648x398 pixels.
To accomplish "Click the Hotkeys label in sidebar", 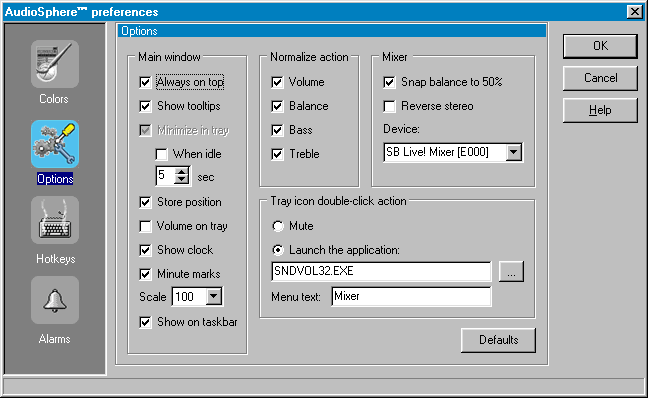I will [55, 259].
